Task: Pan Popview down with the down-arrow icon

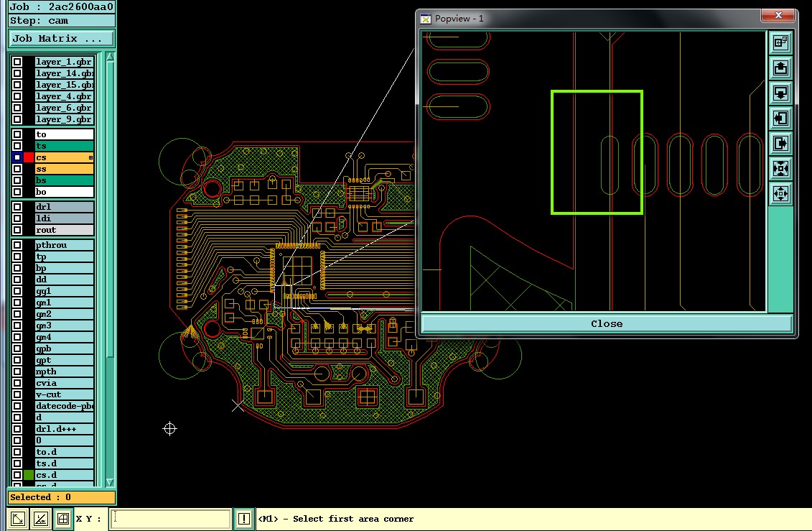Action: [780, 93]
